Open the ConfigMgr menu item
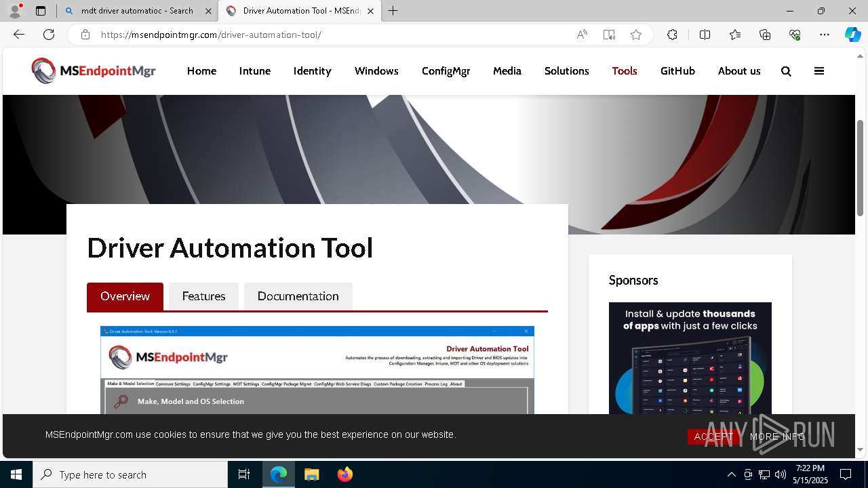Screen dimensions: 868x488 [446, 71]
